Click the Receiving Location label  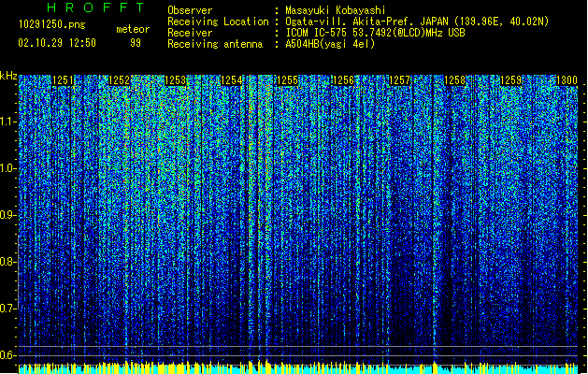point(218,22)
